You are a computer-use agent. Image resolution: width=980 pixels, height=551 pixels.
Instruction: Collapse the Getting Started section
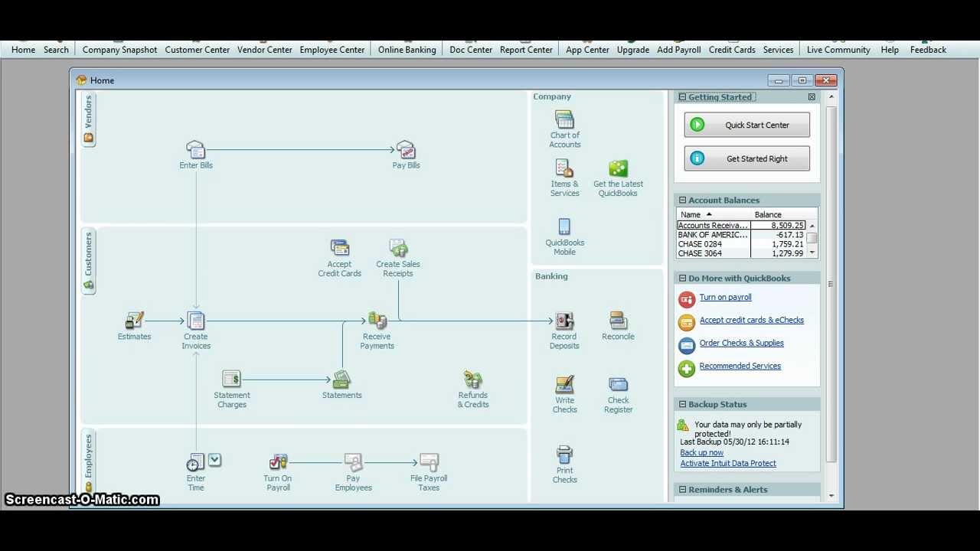682,97
